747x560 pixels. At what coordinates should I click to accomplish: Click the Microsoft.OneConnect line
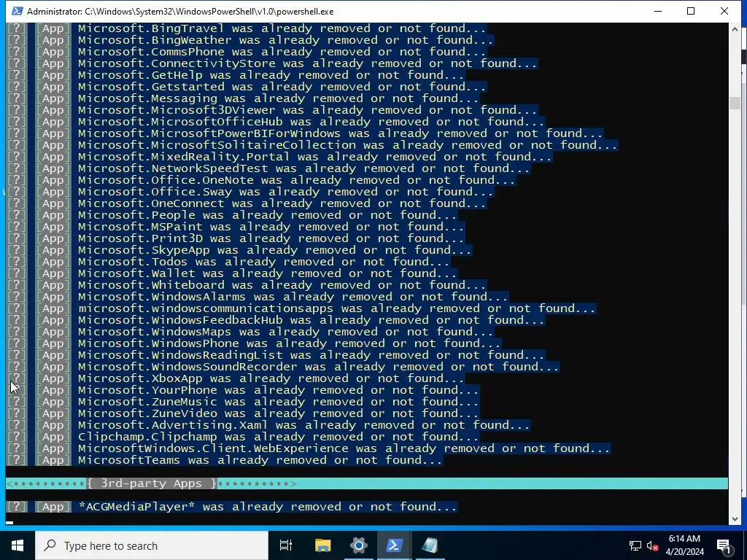tap(247, 203)
